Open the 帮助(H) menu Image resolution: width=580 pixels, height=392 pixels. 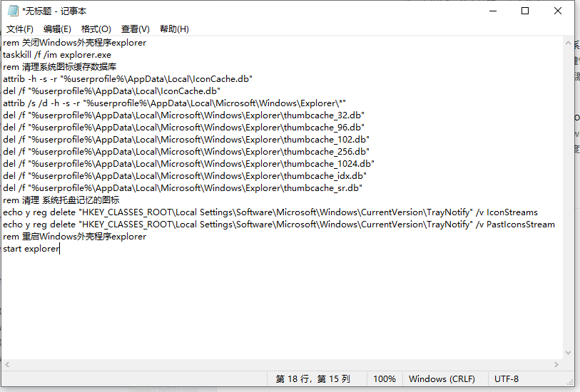point(174,29)
